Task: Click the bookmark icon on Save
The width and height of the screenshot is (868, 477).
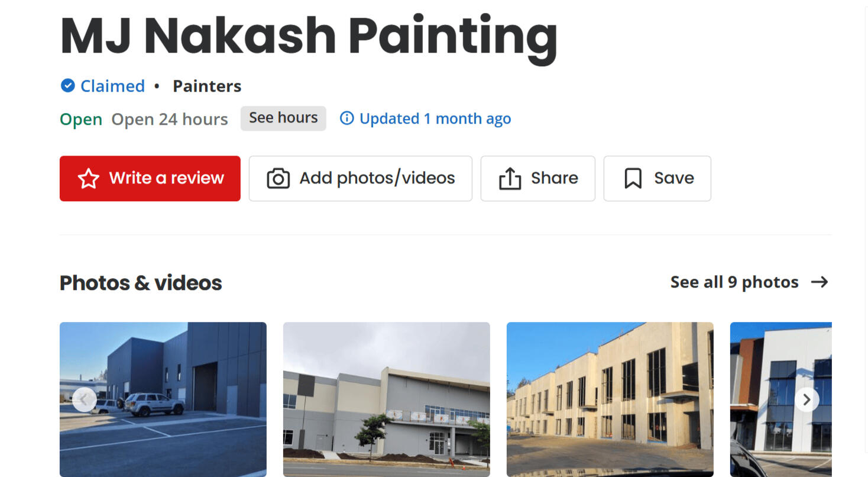Action: point(633,178)
